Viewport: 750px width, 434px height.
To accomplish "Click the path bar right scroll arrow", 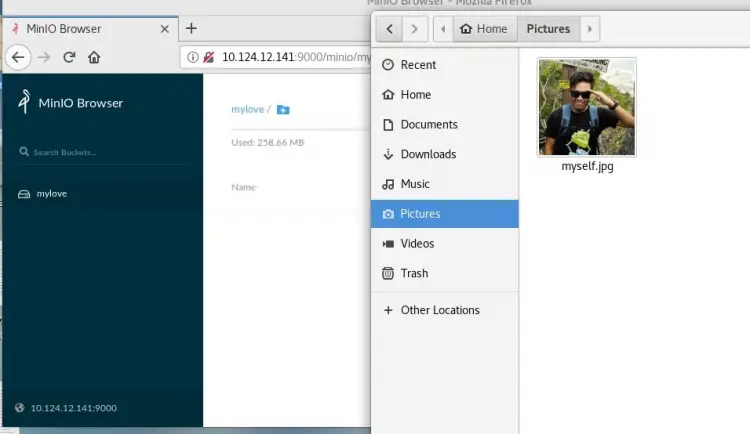I will click(591, 29).
